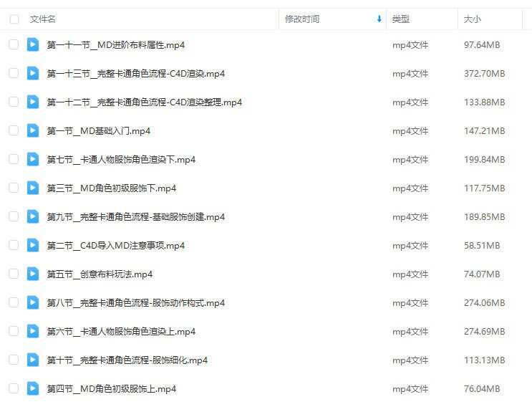Click the size value 74.07MB
The width and height of the screenshot is (532, 417).
click(x=482, y=274)
